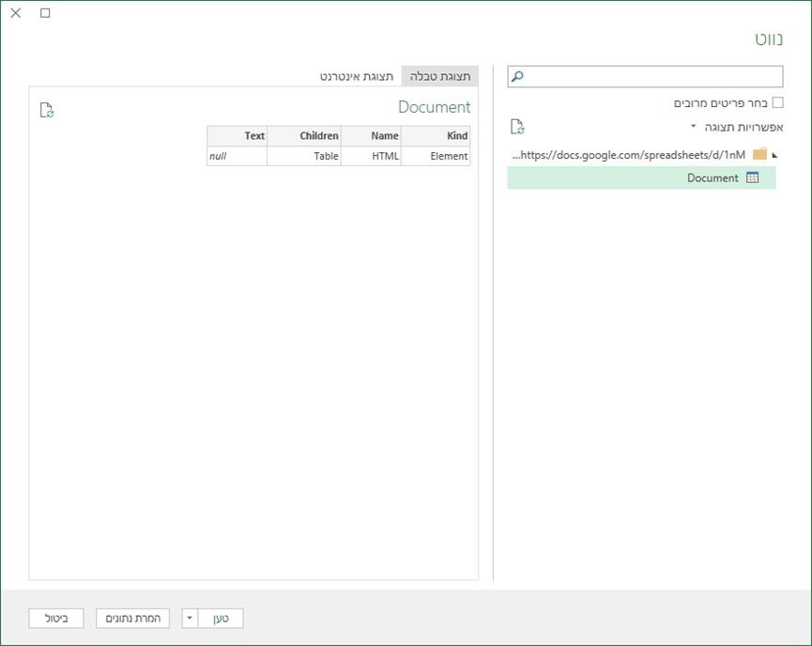Click the 'Text' column header
Image resolution: width=812 pixels, height=646 pixels.
[x=237, y=136]
